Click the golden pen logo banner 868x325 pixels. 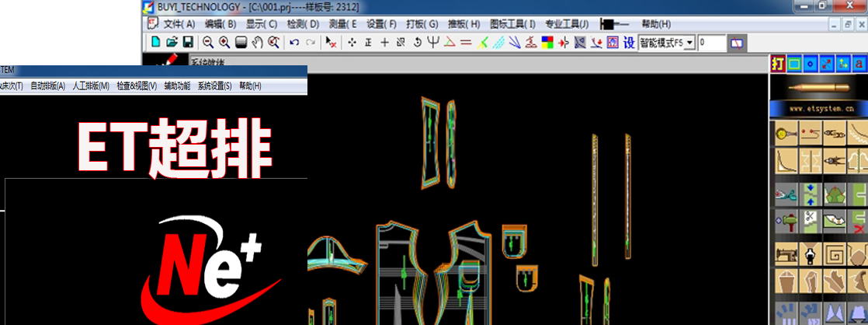pos(819,88)
